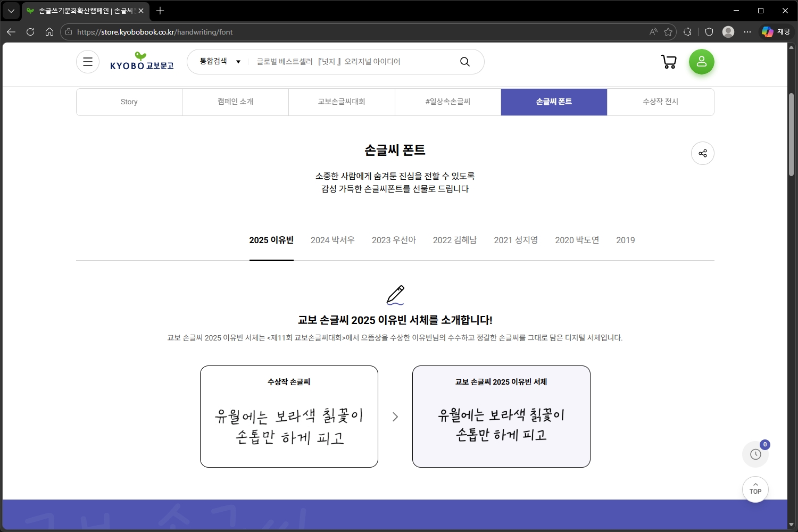
Task: Open browser settings and more menu
Action: click(x=747, y=32)
